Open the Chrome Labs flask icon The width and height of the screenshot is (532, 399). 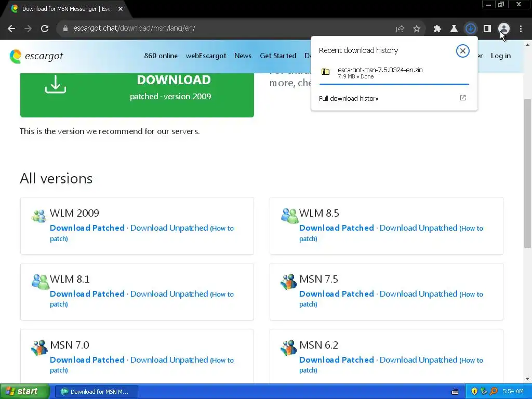click(x=454, y=29)
